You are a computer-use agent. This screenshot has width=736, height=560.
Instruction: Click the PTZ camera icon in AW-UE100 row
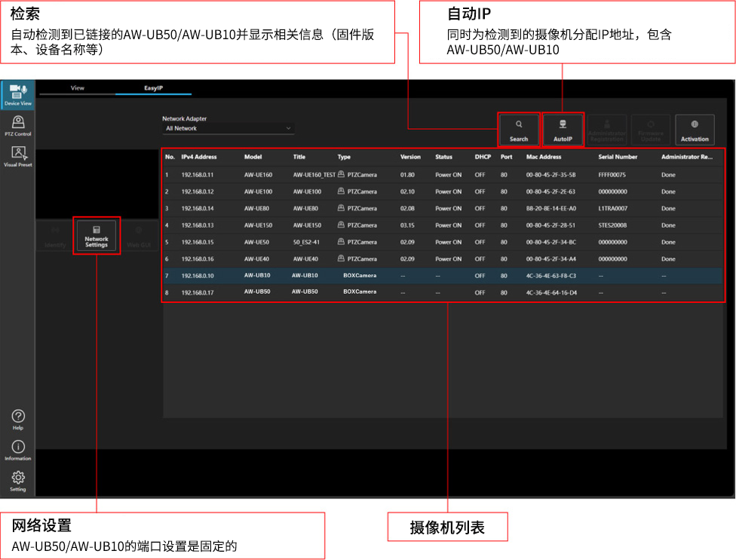[342, 191]
